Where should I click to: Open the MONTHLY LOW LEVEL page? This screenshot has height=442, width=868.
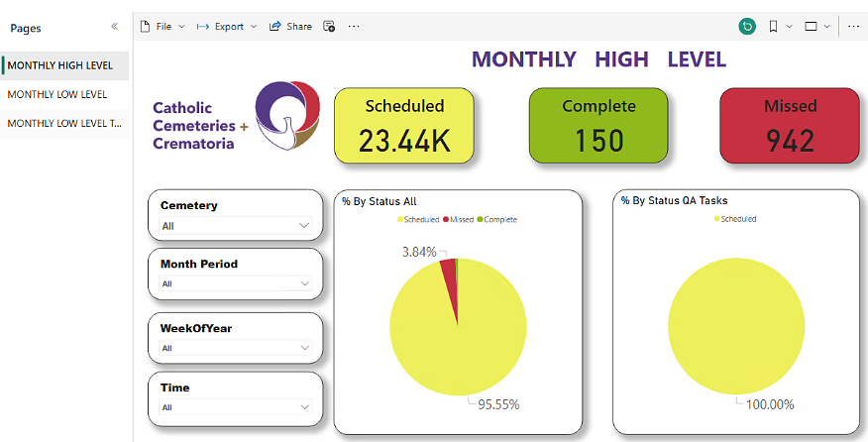click(x=57, y=94)
